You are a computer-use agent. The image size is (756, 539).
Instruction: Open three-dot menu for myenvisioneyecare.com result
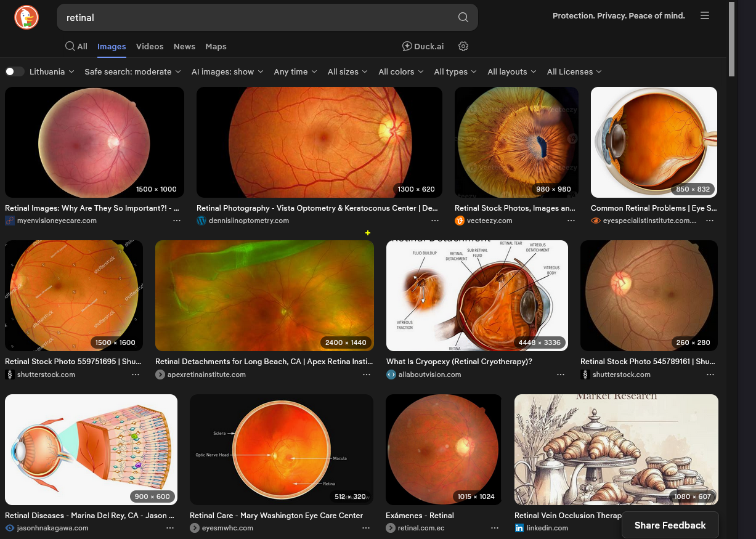point(177,221)
